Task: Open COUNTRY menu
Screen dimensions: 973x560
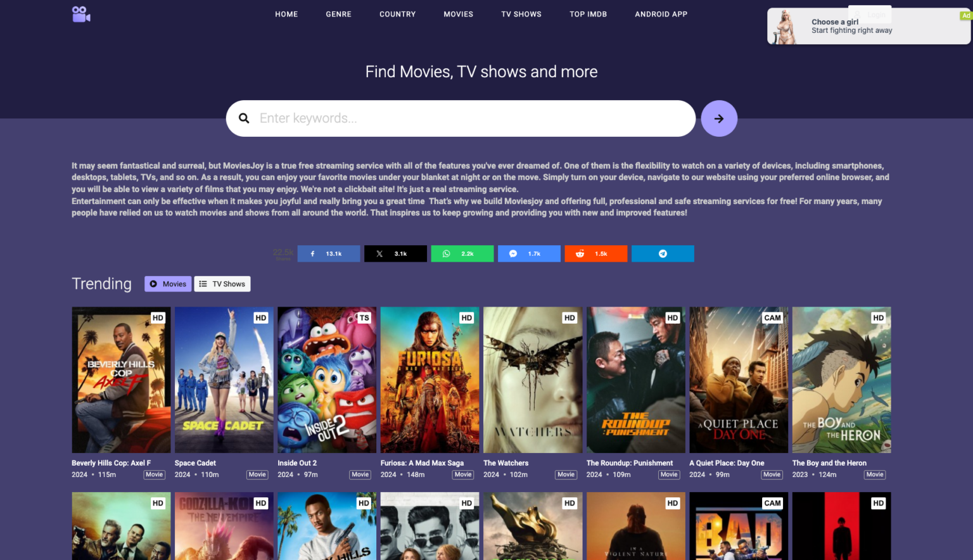Action: point(398,14)
